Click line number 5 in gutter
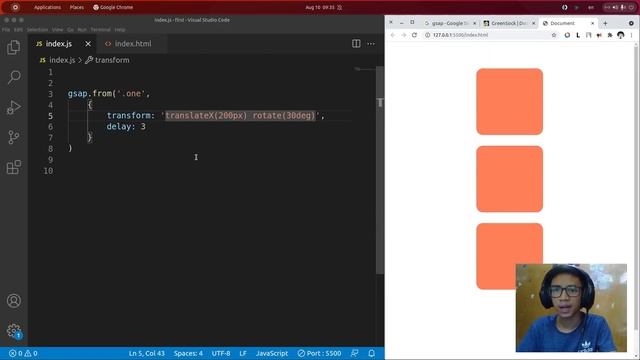 [x=50, y=116]
